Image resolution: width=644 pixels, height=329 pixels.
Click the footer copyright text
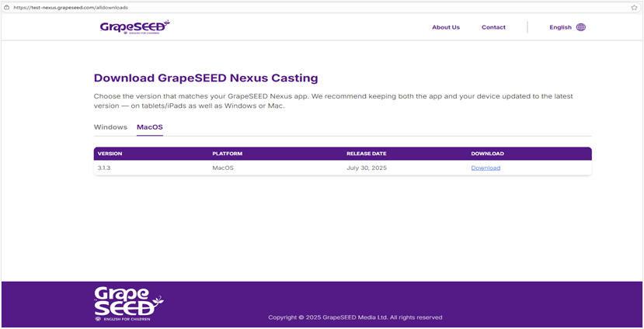point(355,317)
